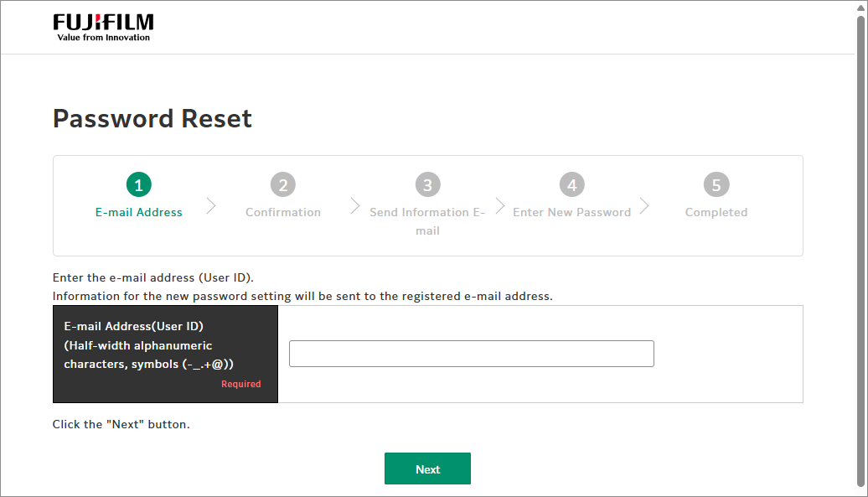The width and height of the screenshot is (868, 497).
Task: Click chevron after Confirmation step
Action: coord(355,206)
